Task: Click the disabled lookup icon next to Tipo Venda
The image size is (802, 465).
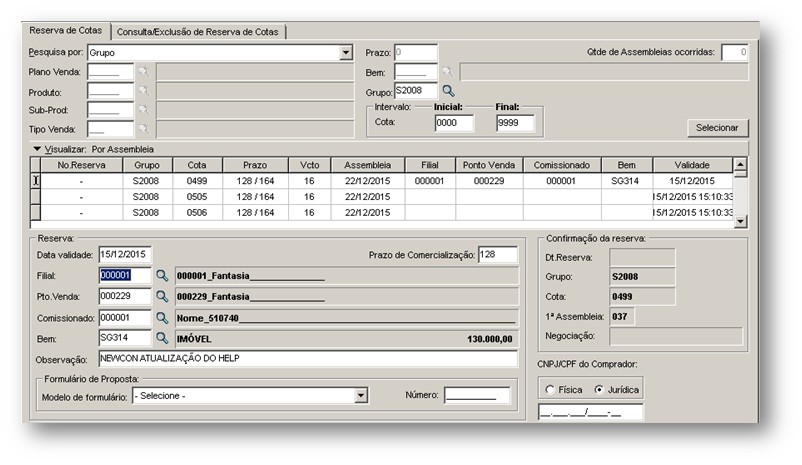Action: coord(144,129)
